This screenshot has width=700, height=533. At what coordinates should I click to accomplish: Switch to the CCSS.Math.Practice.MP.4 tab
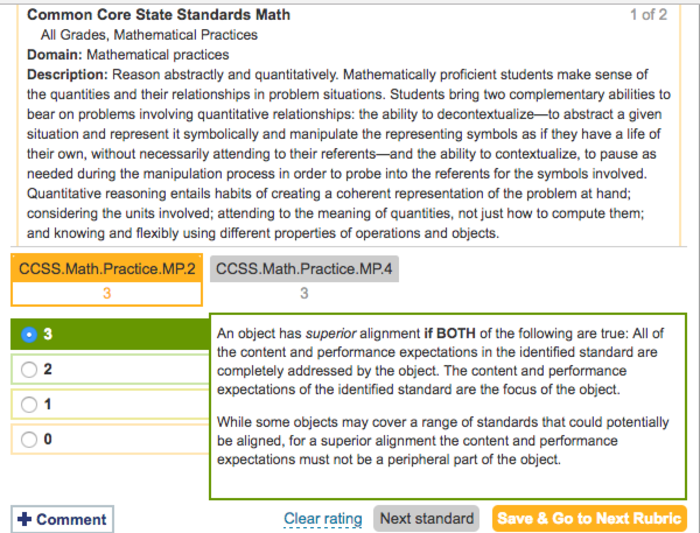(304, 269)
